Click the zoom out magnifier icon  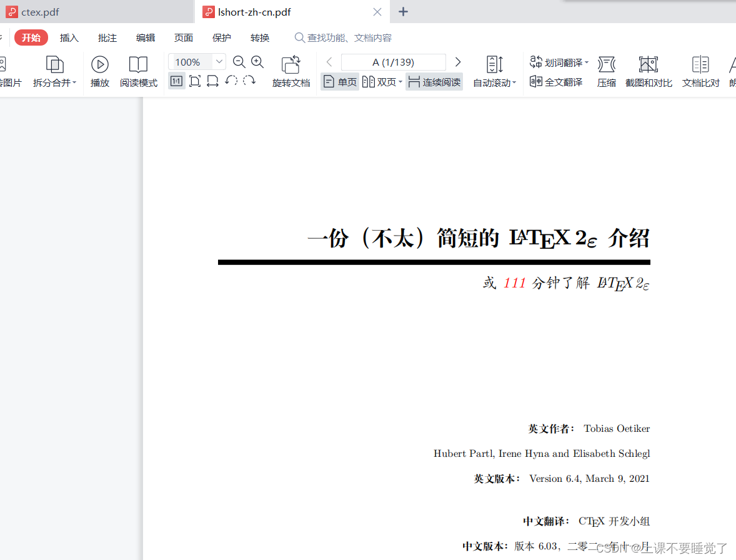239,62
